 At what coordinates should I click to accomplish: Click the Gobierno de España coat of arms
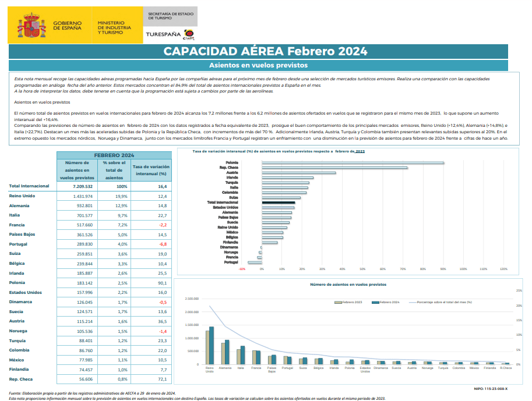point(33,25)
